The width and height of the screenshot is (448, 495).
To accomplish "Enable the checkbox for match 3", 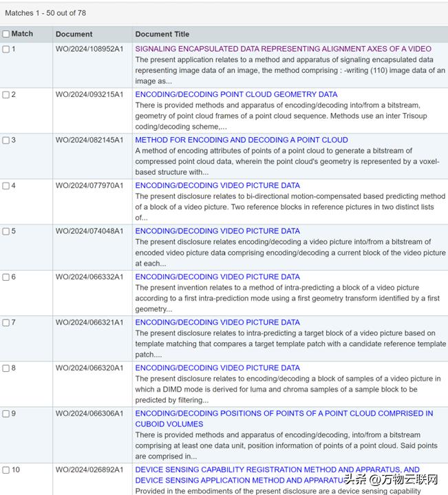I will (6, 140).
